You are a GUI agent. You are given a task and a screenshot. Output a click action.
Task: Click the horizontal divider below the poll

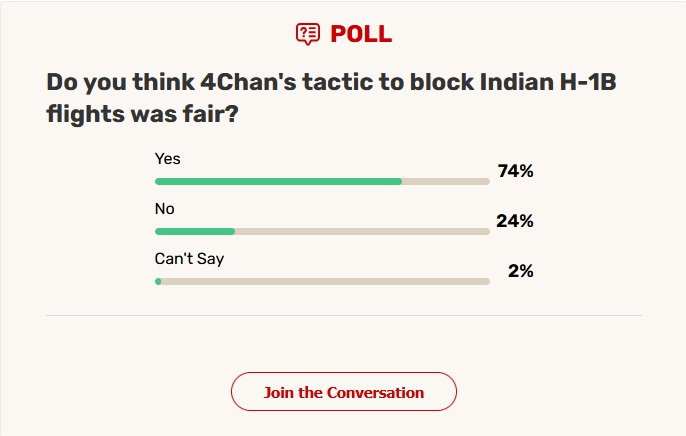[344, 315]
